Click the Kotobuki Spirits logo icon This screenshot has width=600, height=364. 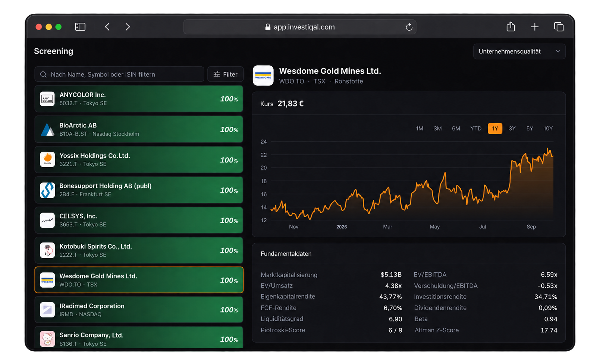tap(47, 250)
